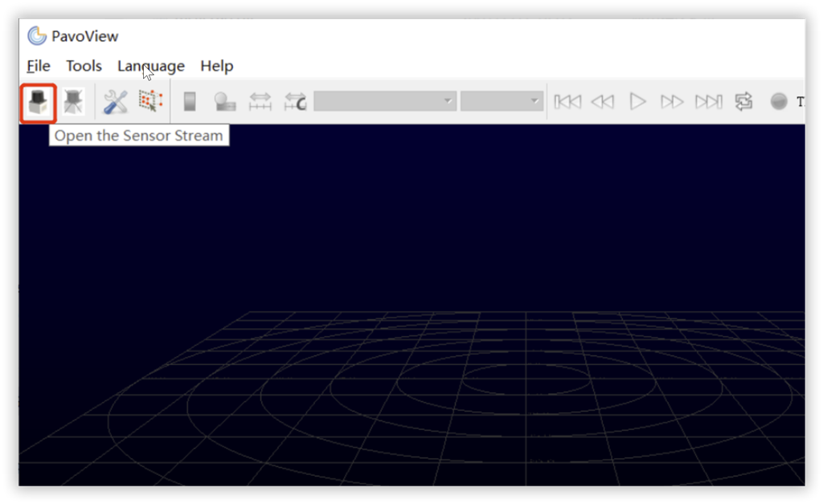The width and height of the screenshot is (823, 504).
Task: Click the round record button
Action: tap(779, 101)
